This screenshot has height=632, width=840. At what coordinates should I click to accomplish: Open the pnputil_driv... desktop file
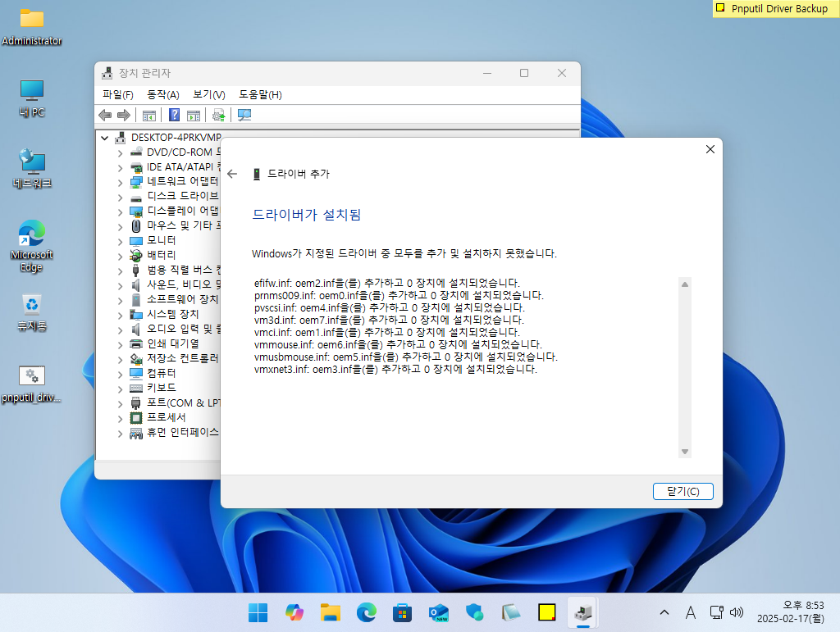click(x=32, y=384)
